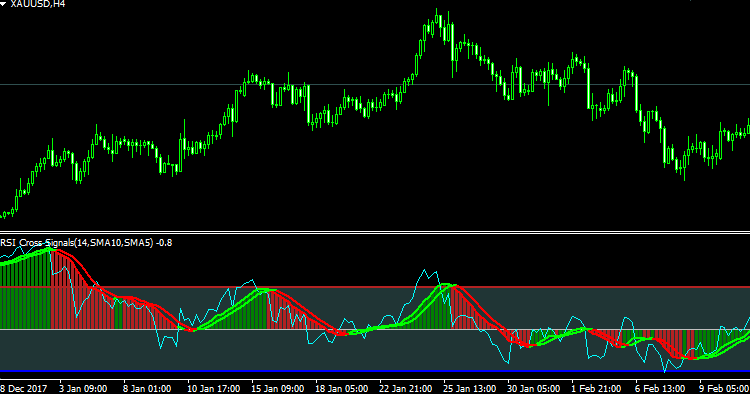Viewport: 750px width, 394px height.
Task: Click the 1 Feb 21:00 time label
Action: point(596,388)
